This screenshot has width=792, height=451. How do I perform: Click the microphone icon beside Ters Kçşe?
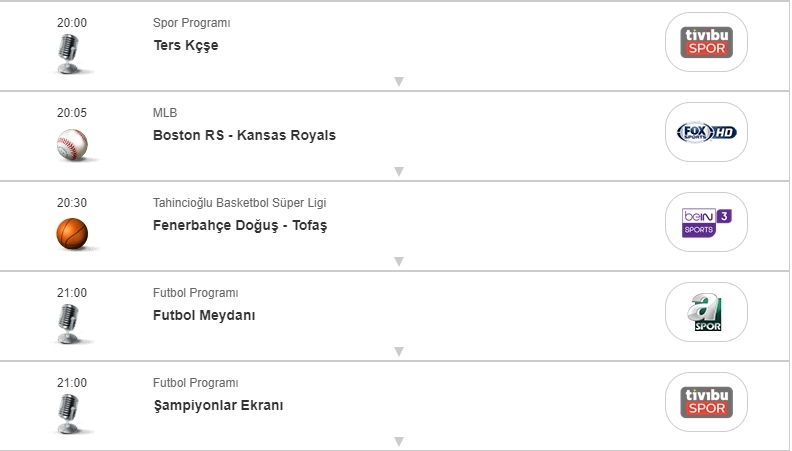coord(69,53)
